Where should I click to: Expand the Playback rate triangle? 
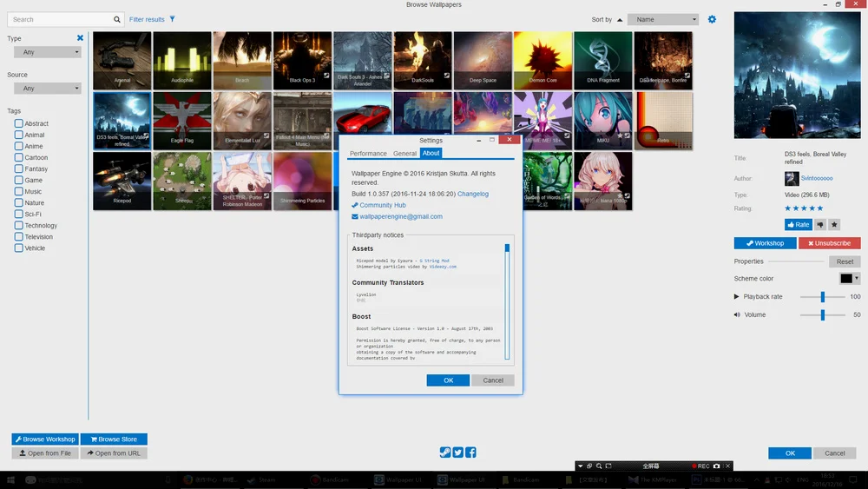click(x=736, y=296)
